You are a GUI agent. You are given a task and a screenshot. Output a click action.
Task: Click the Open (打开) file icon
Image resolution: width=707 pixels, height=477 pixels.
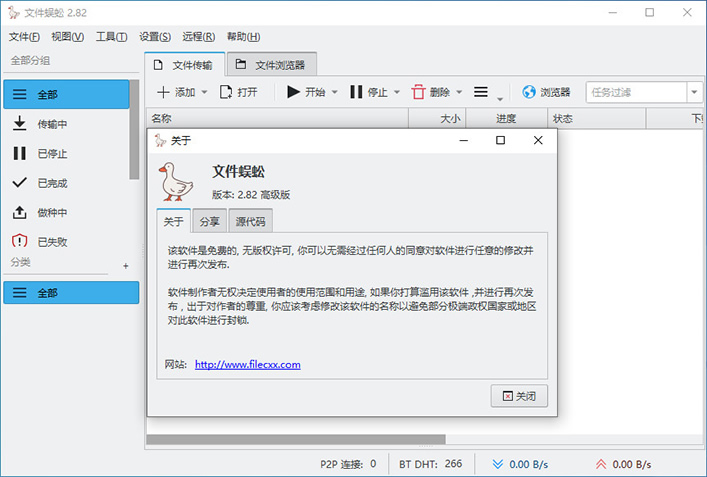(225, 92)
